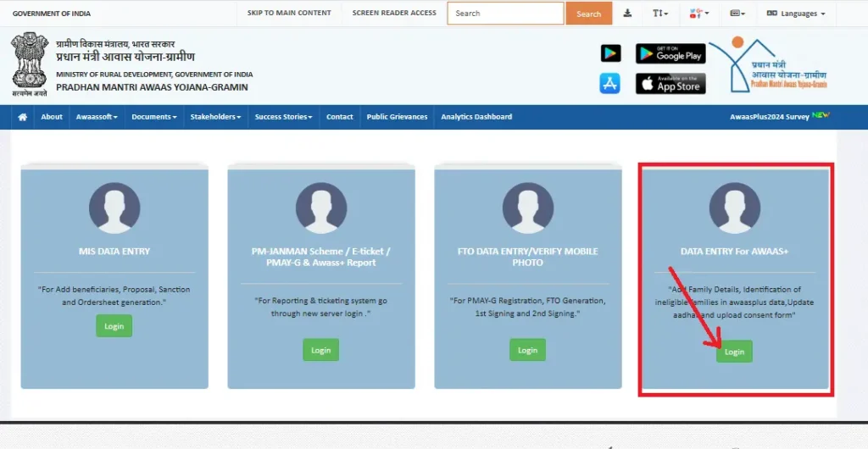Click the orange Search button
Viewport: 868px width, 449px height.
pos(588,14)
